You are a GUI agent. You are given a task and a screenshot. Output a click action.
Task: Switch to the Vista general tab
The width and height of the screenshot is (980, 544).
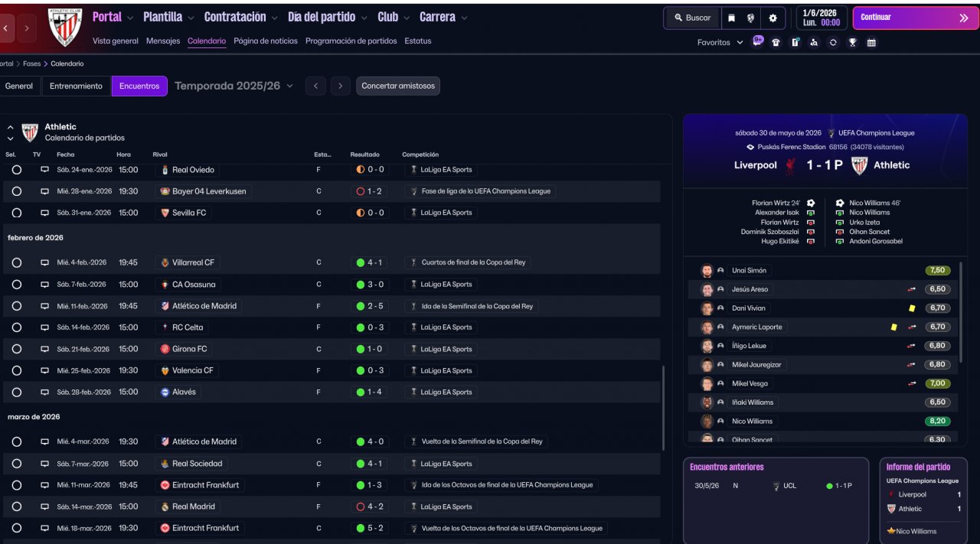coord(116,41)
